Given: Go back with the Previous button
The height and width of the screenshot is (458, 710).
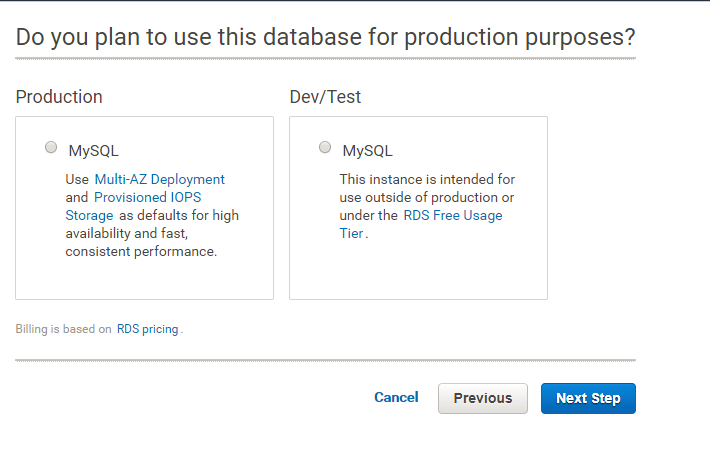Looking at the screenshot, I should [x=482, y=398].
